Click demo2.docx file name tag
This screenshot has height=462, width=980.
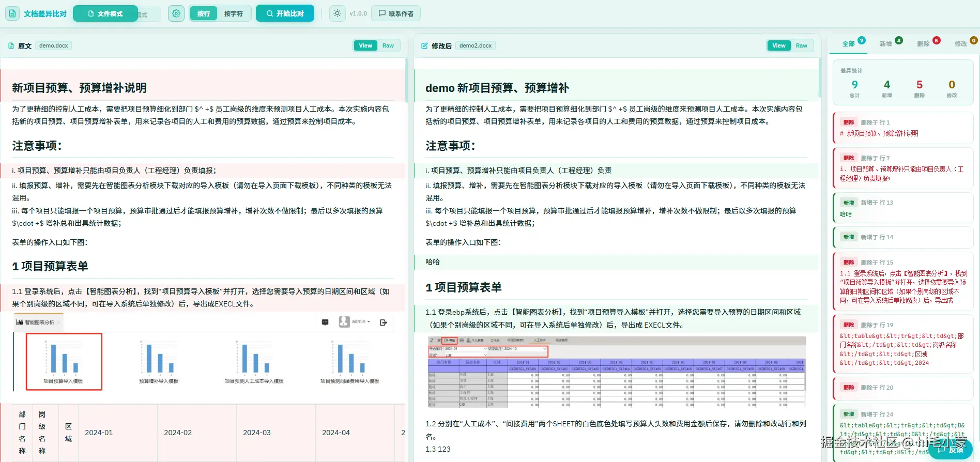tap(476, 45)
